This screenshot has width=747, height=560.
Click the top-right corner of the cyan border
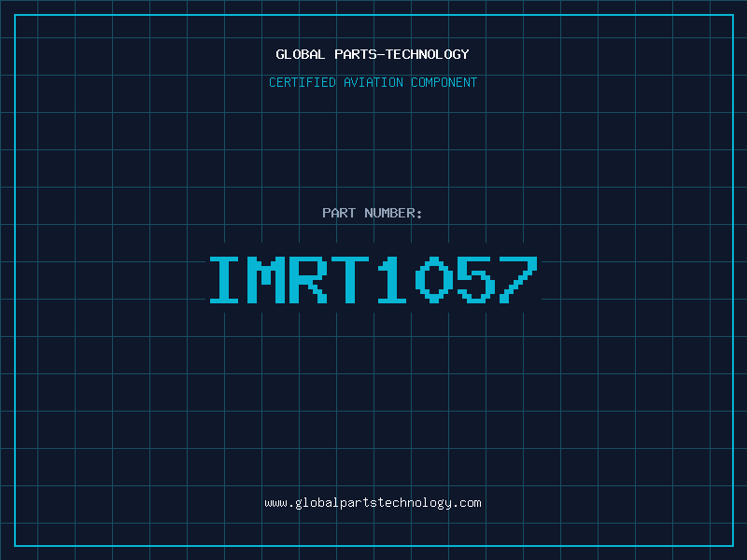pos(732,15)
